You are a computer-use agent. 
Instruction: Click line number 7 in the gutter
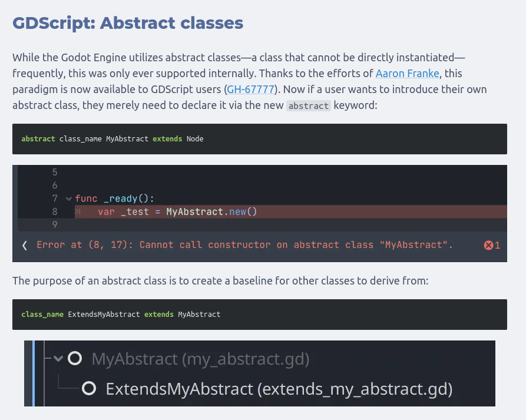tap(55, 199)
